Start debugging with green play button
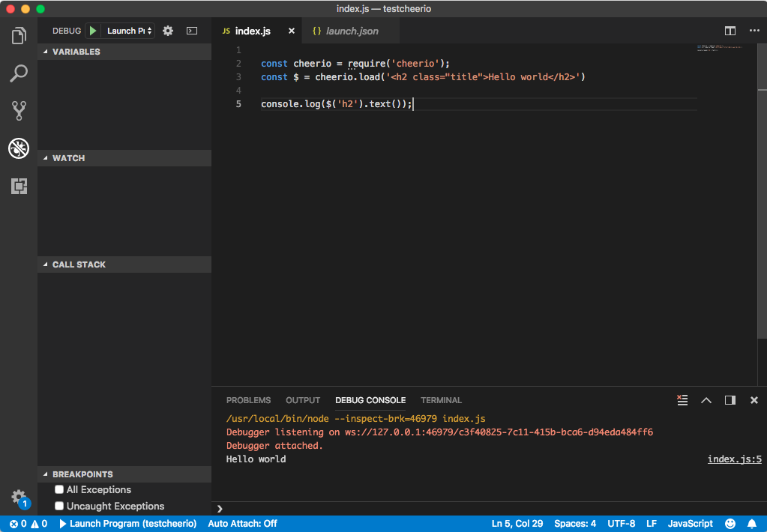 [x=93, y=31]
